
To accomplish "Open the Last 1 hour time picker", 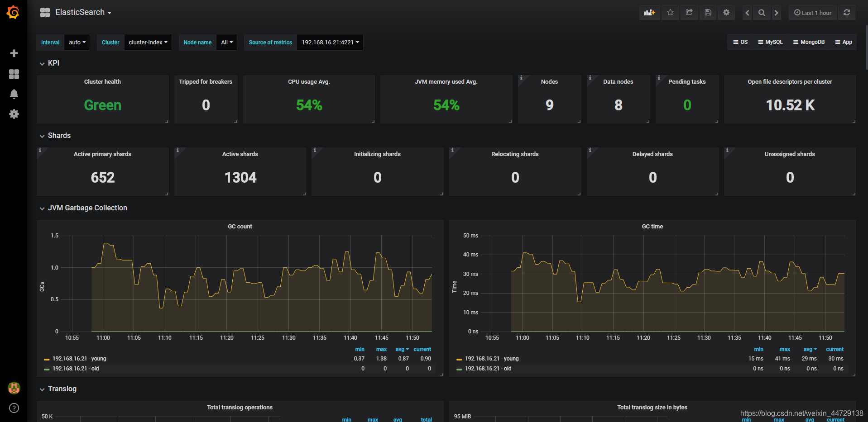I will pyautogui.click(x=813, y=13).
